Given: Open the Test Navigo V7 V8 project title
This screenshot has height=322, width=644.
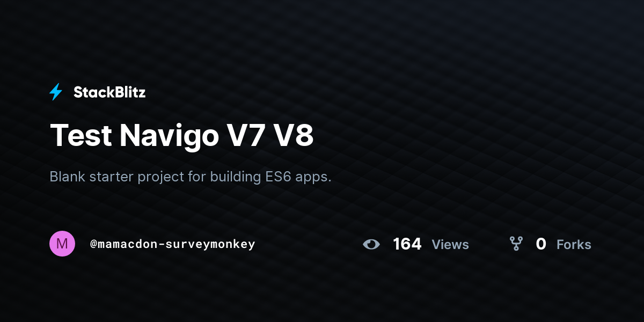Looking at the screenshot, I should [x=181, y=135].
